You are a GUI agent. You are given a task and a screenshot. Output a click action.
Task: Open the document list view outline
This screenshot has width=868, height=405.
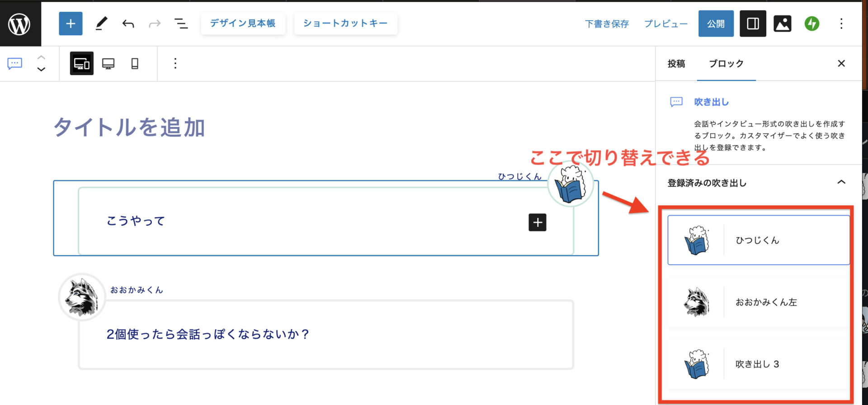181,24
